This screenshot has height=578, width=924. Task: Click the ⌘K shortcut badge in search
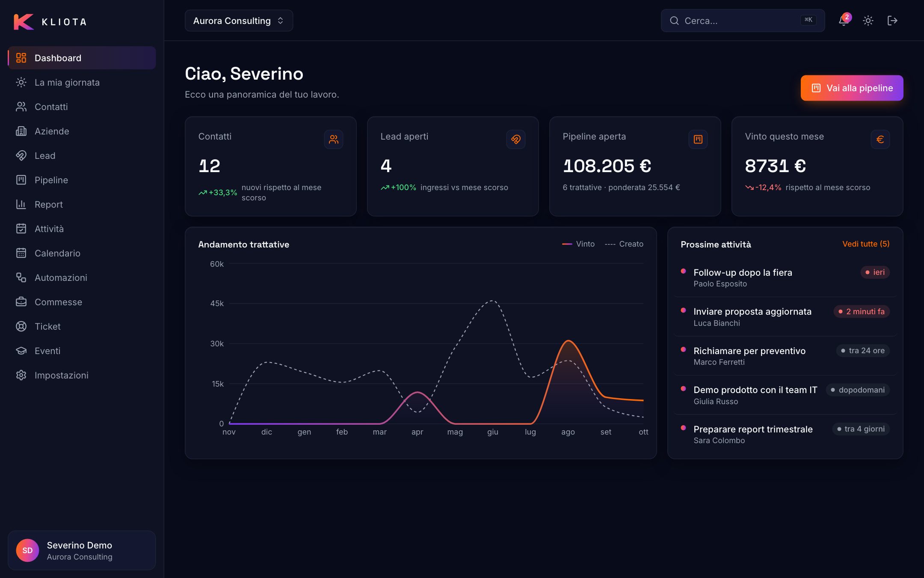click(x=808, y=20)
